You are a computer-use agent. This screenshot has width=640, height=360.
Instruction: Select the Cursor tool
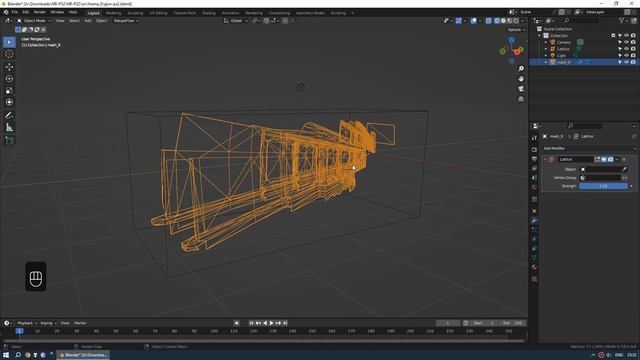click(9, 54)
